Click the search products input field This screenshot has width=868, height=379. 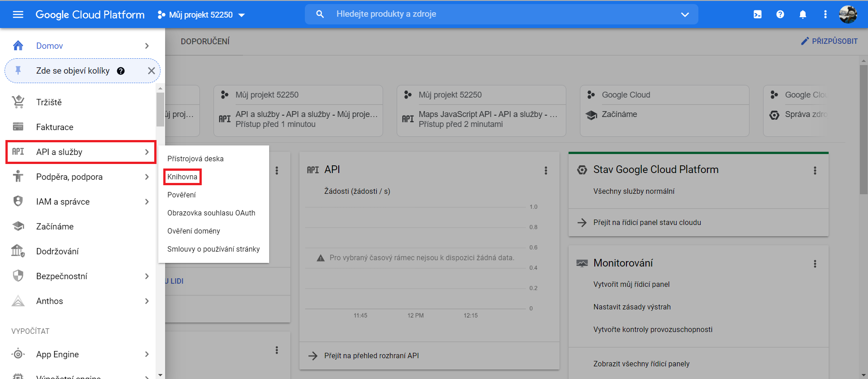(498, 14)
